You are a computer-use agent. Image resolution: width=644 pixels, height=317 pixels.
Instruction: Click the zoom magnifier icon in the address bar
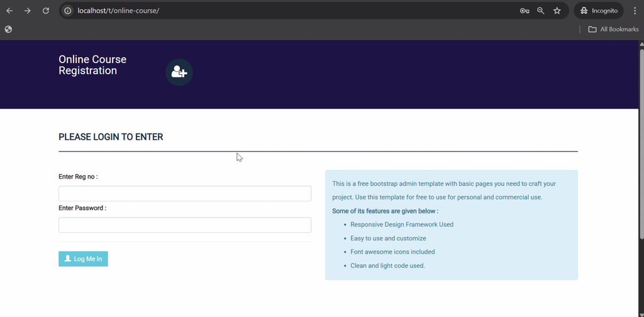(541, 11)
